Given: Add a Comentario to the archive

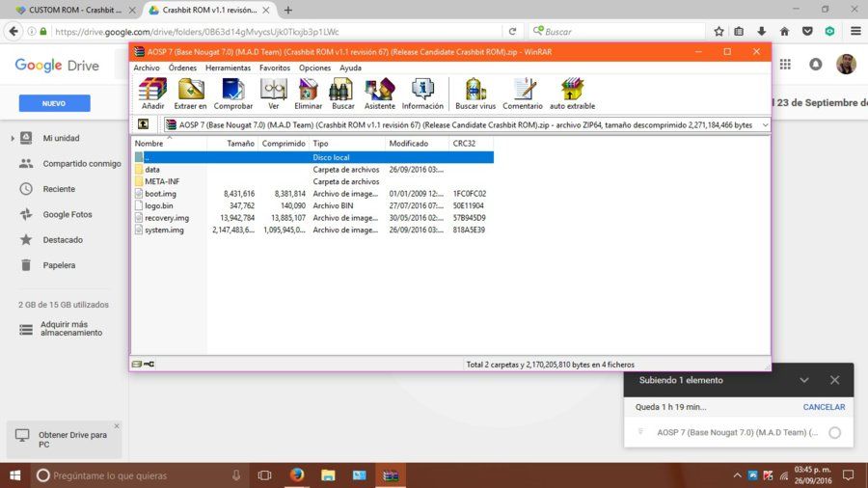Looking at the screenshot, I should (523, 94).
